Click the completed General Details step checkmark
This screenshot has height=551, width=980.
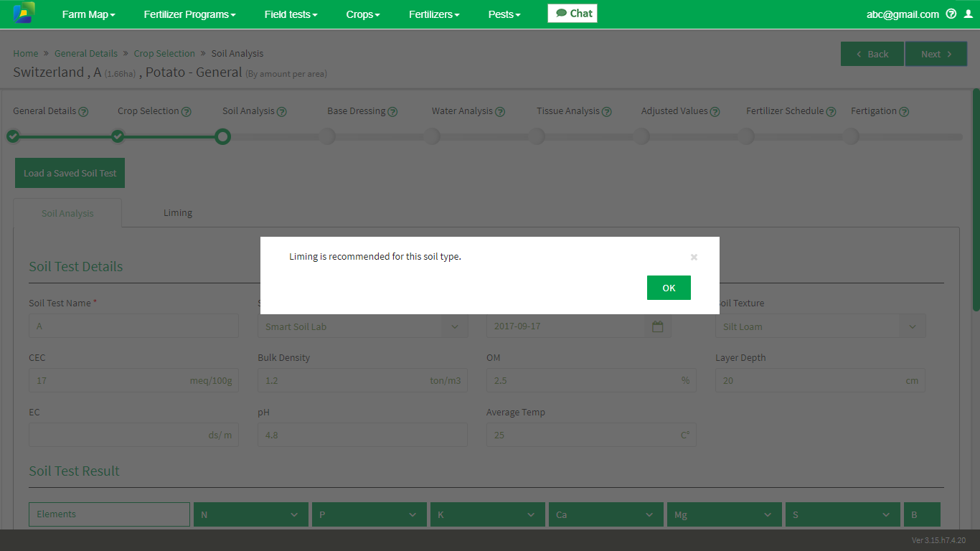coord(13,136)
